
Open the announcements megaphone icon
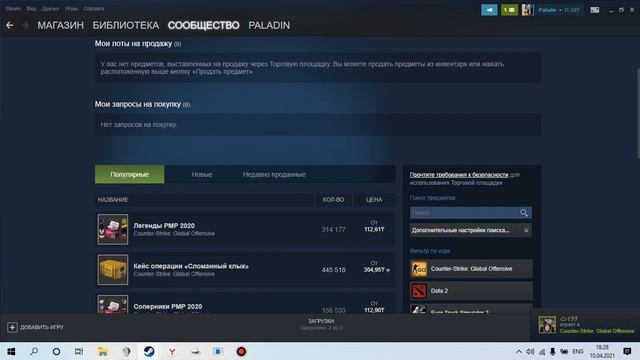pos(489,10)
